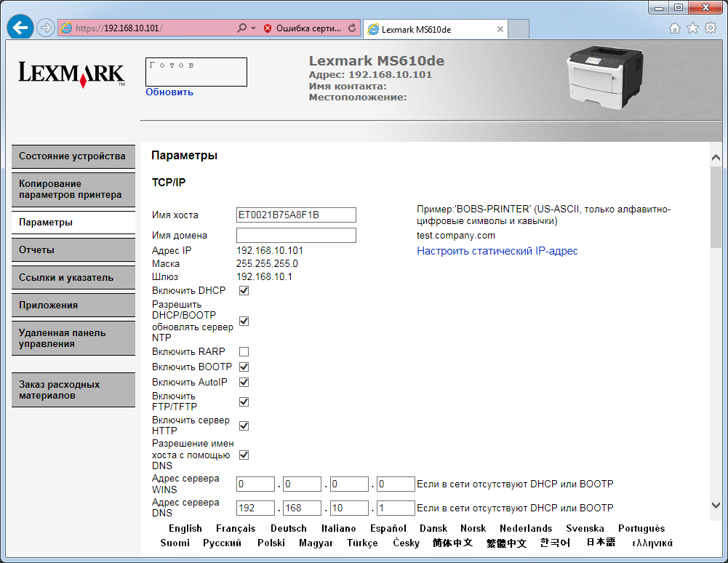728x563 pixels.
Task: Switch language to Polski
Action: [x=271, y=543]
